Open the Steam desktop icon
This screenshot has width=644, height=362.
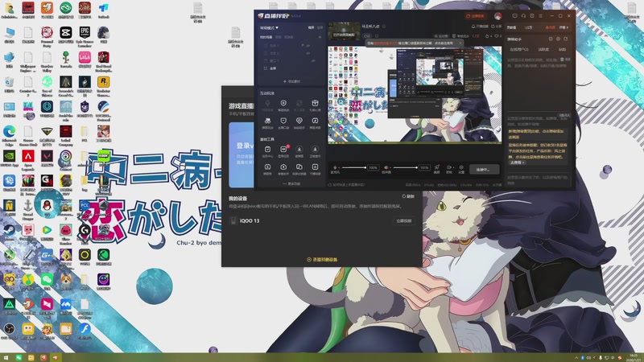click(x=9, y=232)
